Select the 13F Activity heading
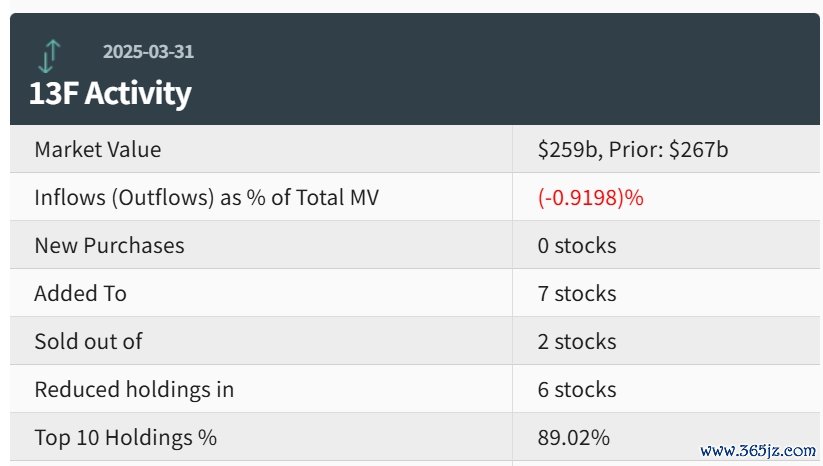 pyautogui.click(x=110, y=93)
